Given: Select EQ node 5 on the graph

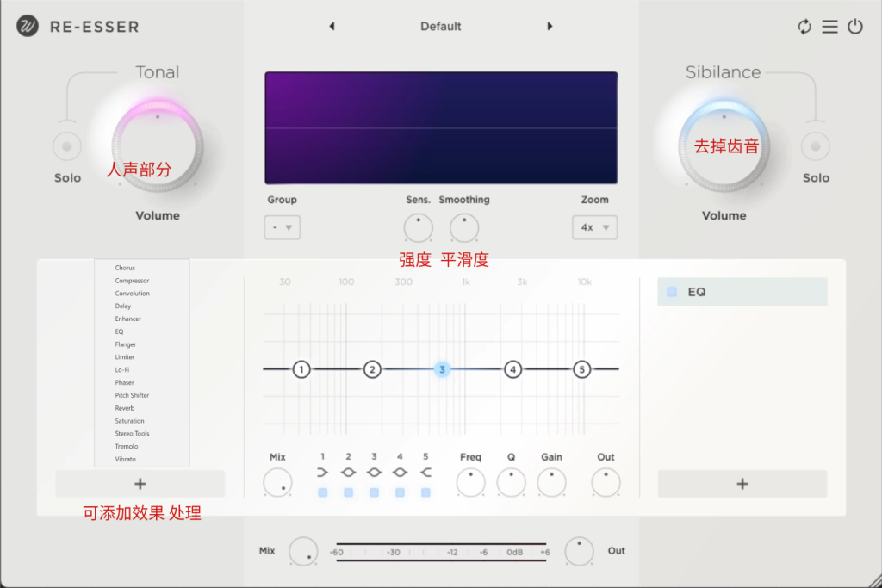Looking at the screenshot, I should point(581,369).
